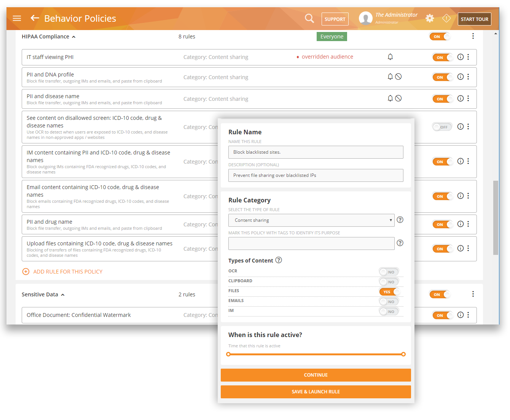Click the block icon on PII and DNA profile rule
510x420 pixels.
click(x=399, y=76)
